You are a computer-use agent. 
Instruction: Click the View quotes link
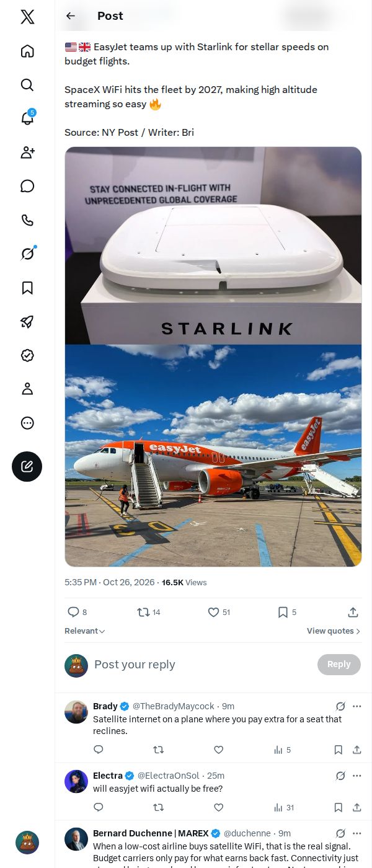click(x=334, y=631)
